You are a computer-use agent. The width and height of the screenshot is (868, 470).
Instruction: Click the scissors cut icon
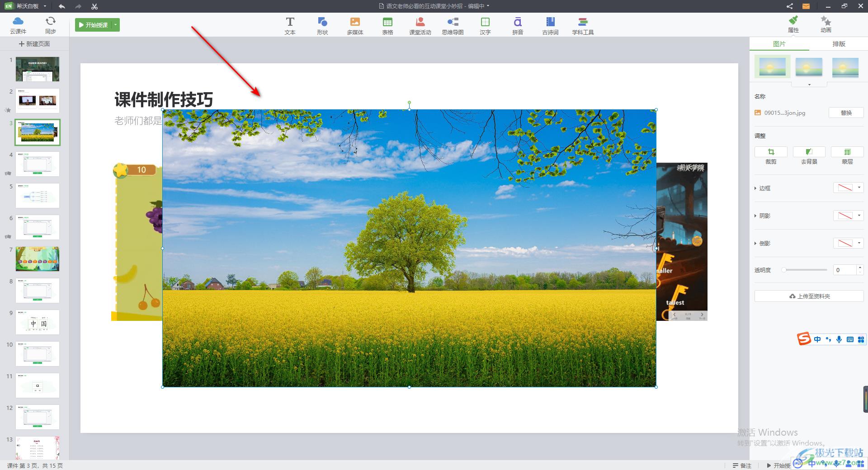click(94, 6)
